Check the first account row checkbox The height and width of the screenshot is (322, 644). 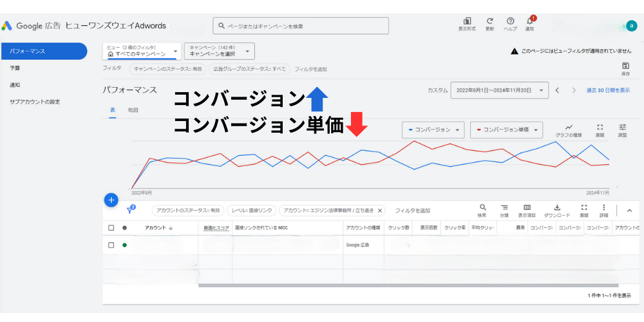point(111,245)
